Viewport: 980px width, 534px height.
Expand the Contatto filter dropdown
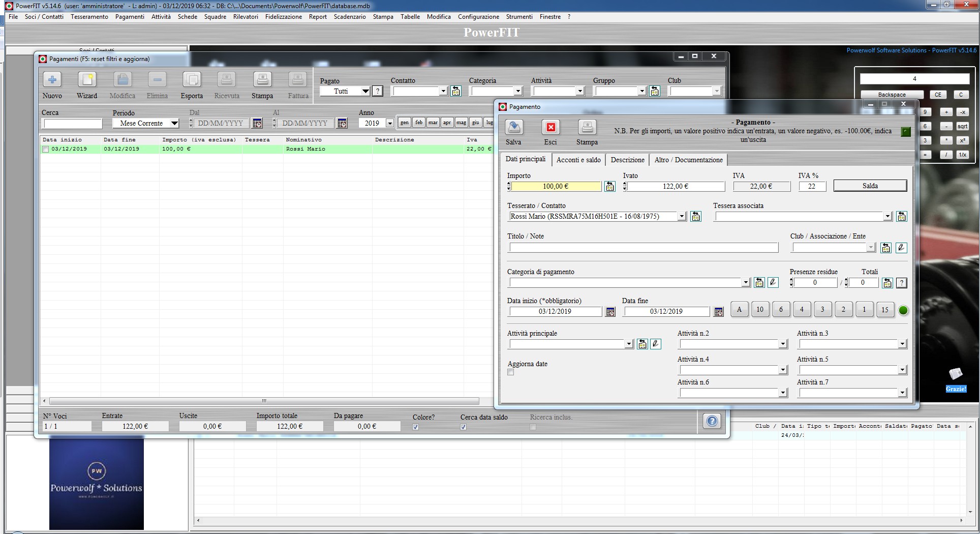pos(443,92)
